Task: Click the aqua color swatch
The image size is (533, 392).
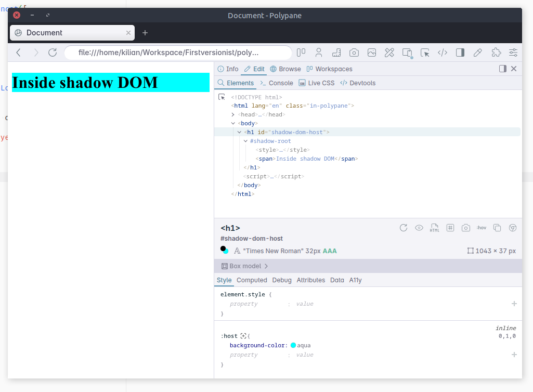Action: [x=293, y=345]
